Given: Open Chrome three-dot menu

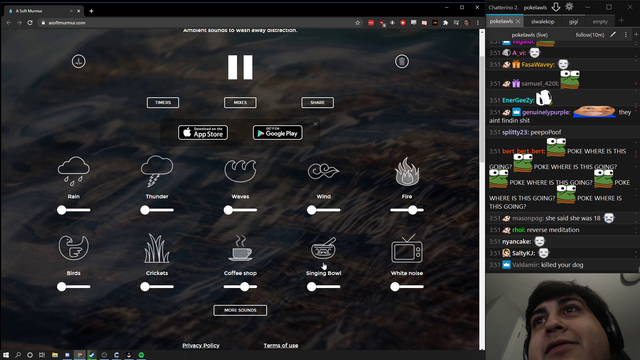Looking at the screenshot, I should (x=478, y=23).
